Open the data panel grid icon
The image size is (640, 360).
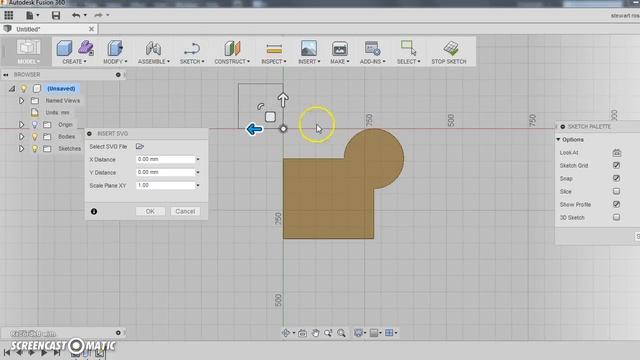(9, 16)
